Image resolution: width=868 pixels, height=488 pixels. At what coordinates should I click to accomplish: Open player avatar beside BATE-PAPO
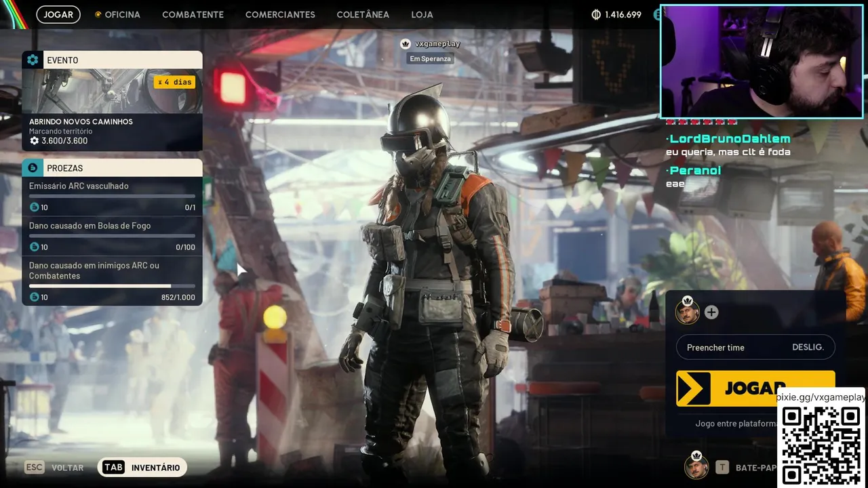point(696,467)
